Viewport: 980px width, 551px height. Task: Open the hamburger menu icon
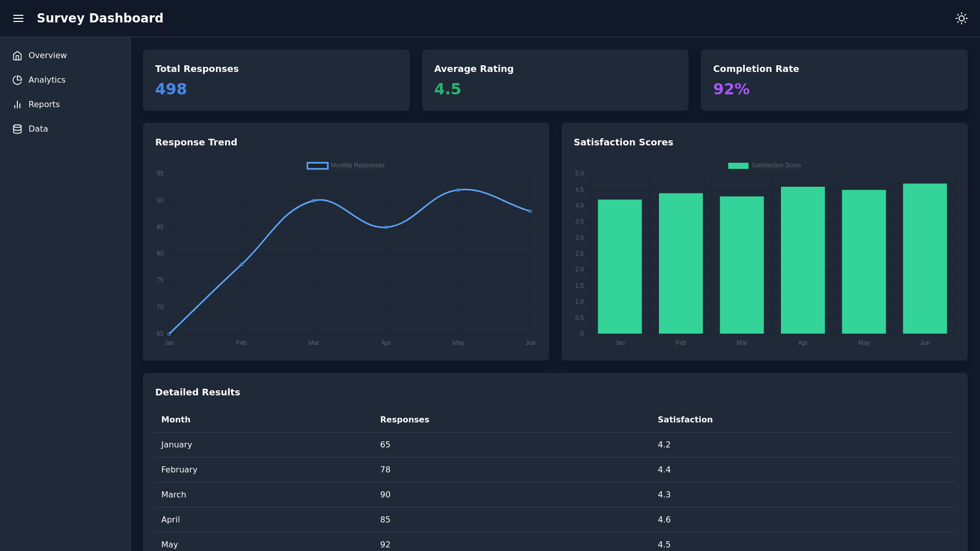18,18
